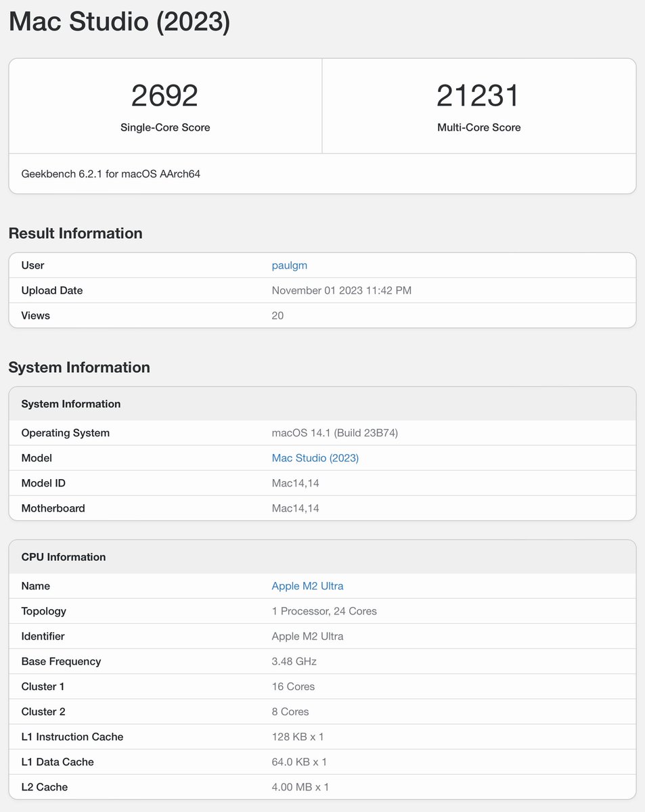Click the 21231 multi-core score value
645x812 pixels.
[478, 95]
